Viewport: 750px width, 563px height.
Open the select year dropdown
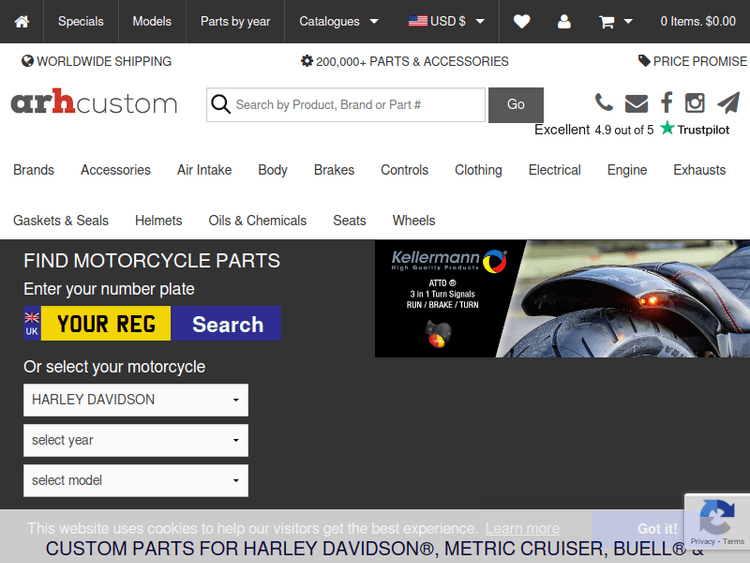point(136,440)
